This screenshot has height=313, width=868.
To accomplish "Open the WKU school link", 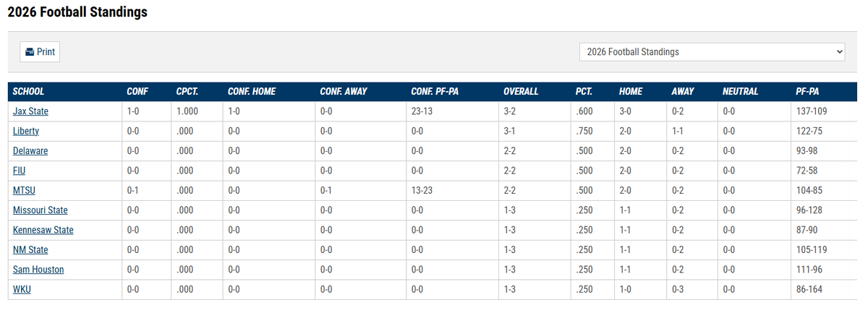I will (x=22, y=289).
